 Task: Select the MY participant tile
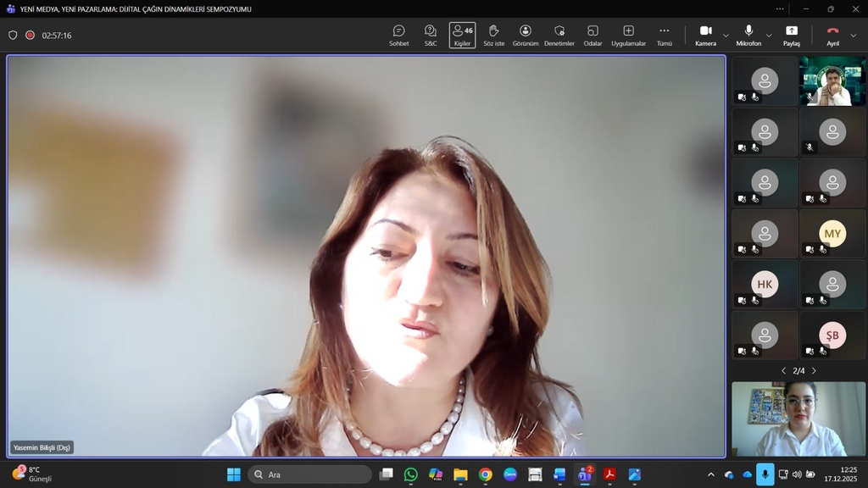point(832,233)
